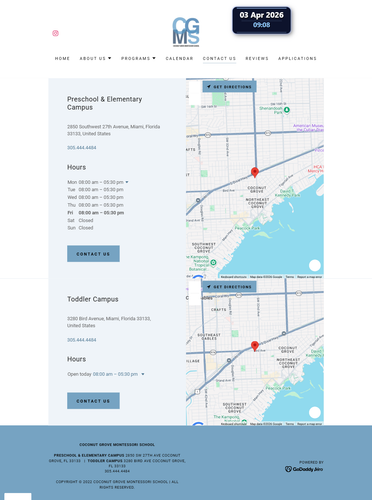Click the round control on the upper map
The image size is (372, 500).
(x=315, y=266)
